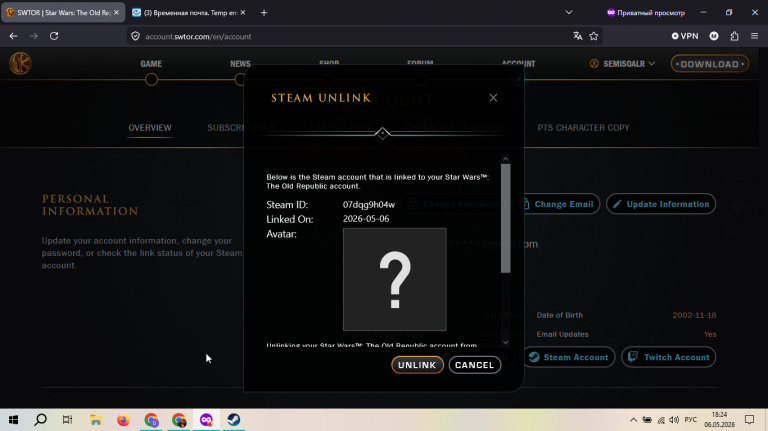This screenshot has width=768, height=431.
Task: Open the NEWS navigation menu
Action: [x=240, y=64]
